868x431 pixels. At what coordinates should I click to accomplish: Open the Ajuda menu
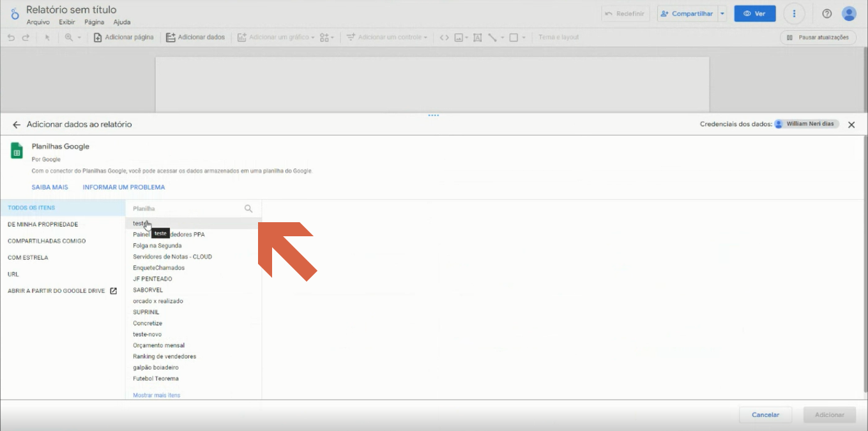pos(122,22)
